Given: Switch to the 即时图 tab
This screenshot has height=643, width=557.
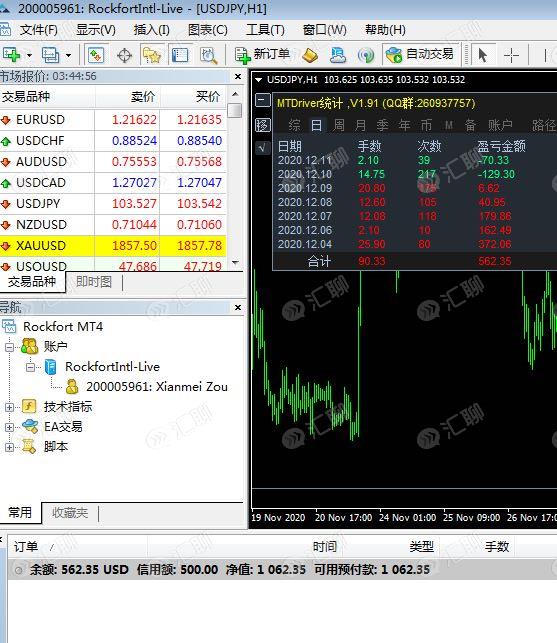Looking at the screenshot, I should [x=94, y=282].
